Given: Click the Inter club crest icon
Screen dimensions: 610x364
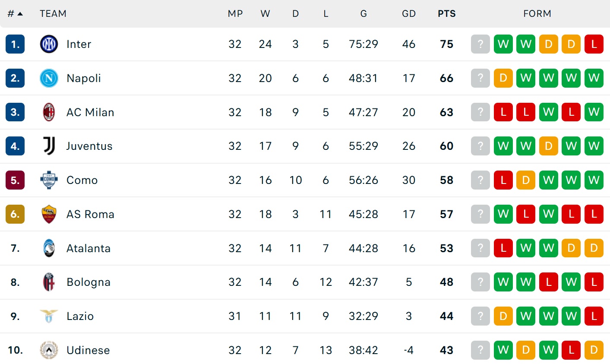Looking at the screenshot, I should click(49, 44).
